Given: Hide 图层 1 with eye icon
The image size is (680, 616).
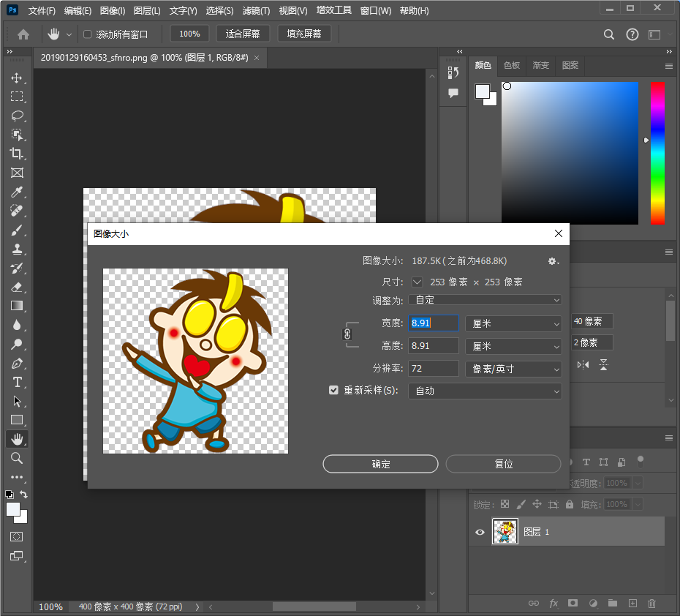Looking at the screenshot, I should click(x=480, y=532).
